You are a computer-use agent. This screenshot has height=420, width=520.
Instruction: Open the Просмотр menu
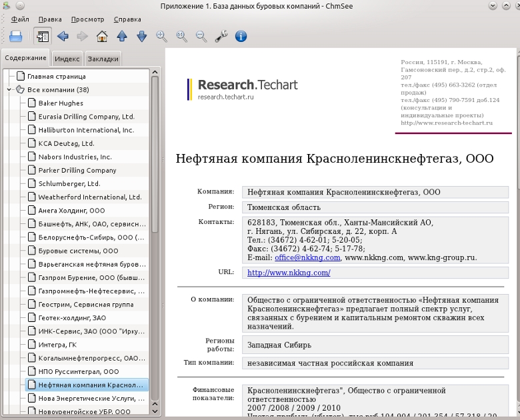[87, 19]
